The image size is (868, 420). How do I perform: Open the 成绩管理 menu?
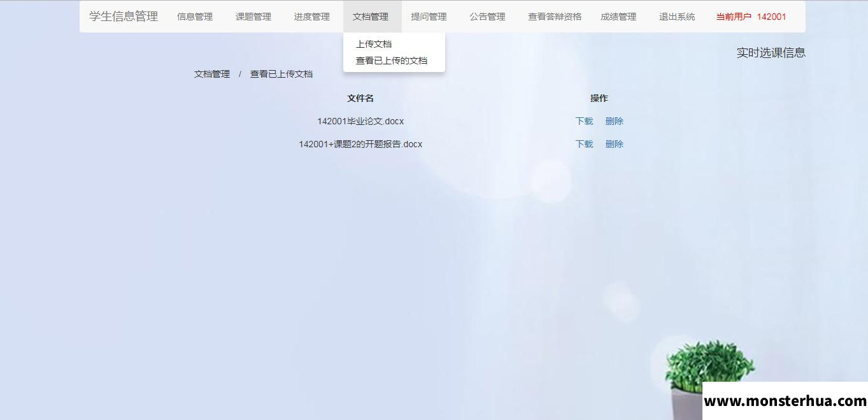coord(618,17)
